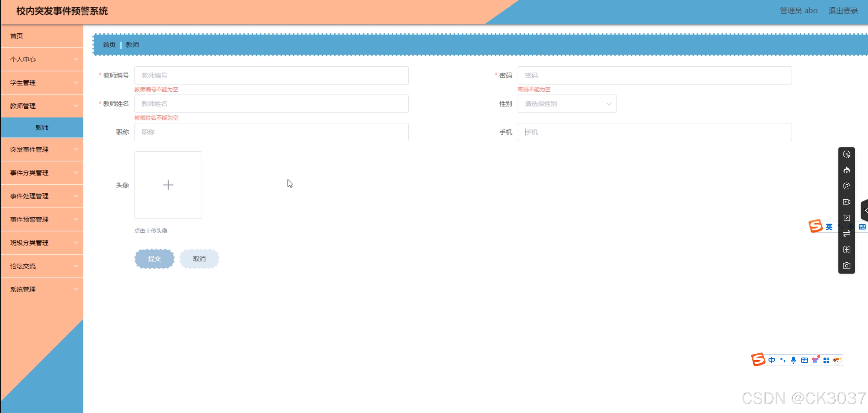Click the microphone icon in Sogou input bar
The image size is (868, 413).
pos(793,360)
